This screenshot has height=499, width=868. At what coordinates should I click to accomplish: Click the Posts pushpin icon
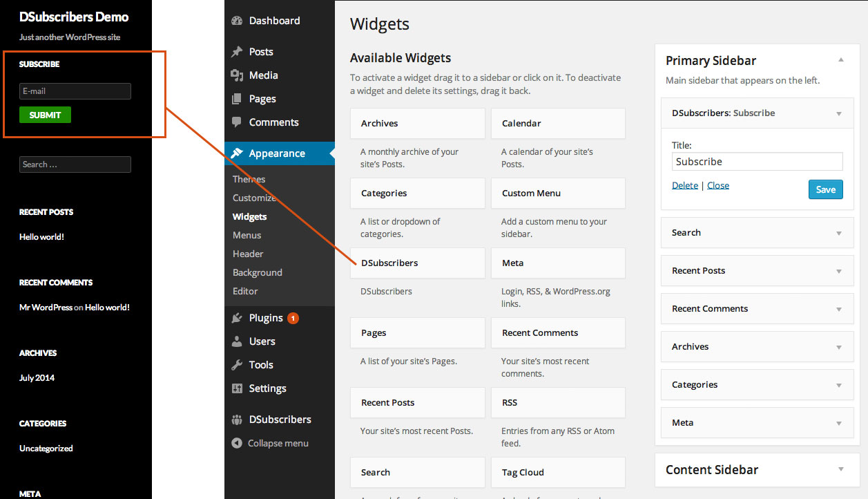[237, 52]
